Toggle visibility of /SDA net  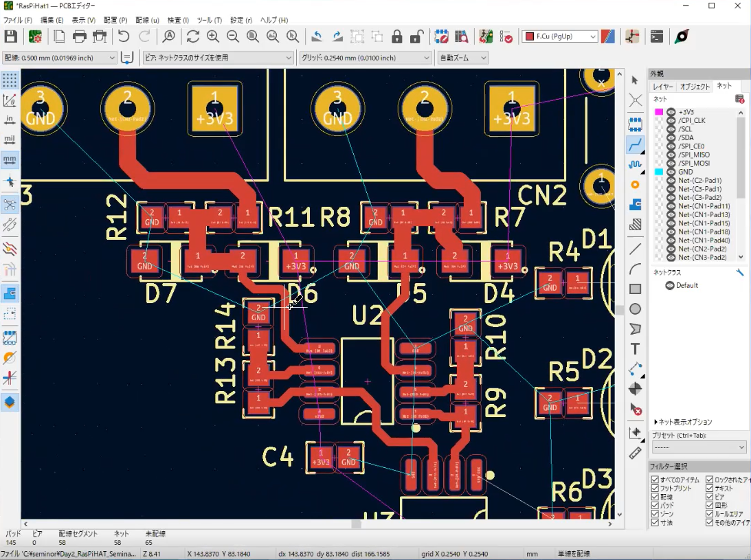pos(671,137)
